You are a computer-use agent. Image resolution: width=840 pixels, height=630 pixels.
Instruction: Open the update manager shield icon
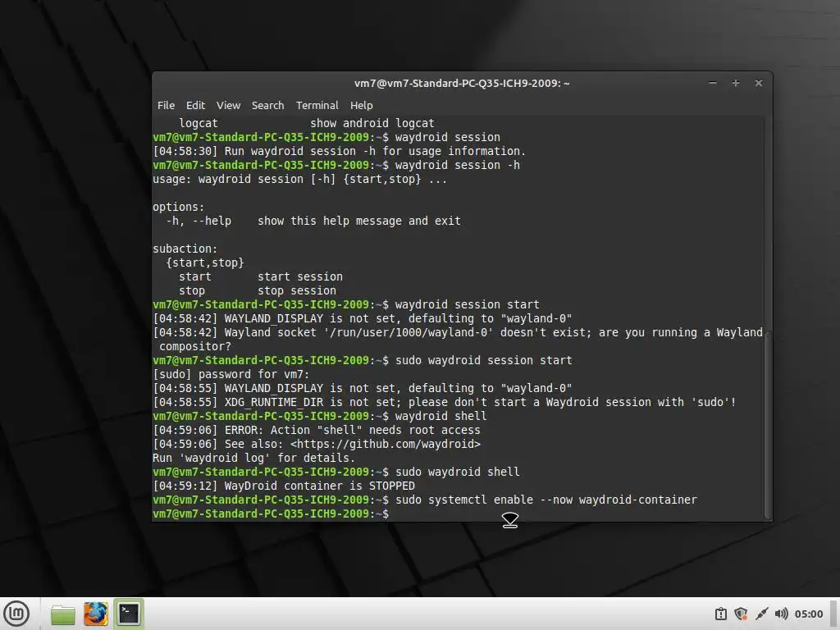741,614
